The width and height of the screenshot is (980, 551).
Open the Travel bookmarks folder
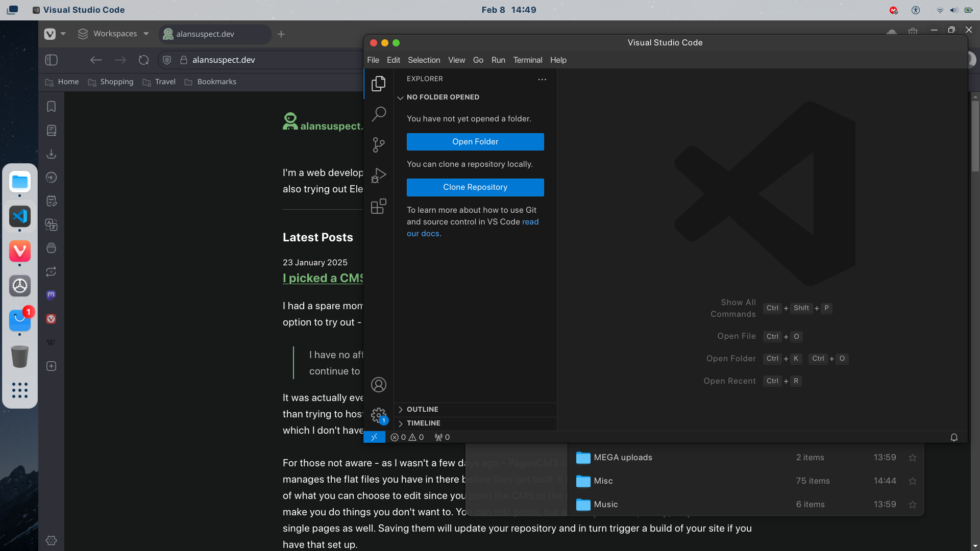point(159,82)
